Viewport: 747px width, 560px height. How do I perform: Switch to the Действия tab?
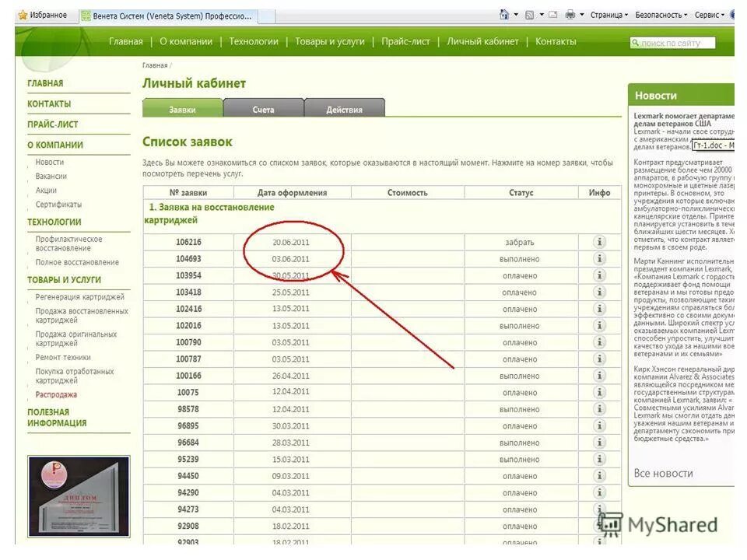(x=345, y=108)
